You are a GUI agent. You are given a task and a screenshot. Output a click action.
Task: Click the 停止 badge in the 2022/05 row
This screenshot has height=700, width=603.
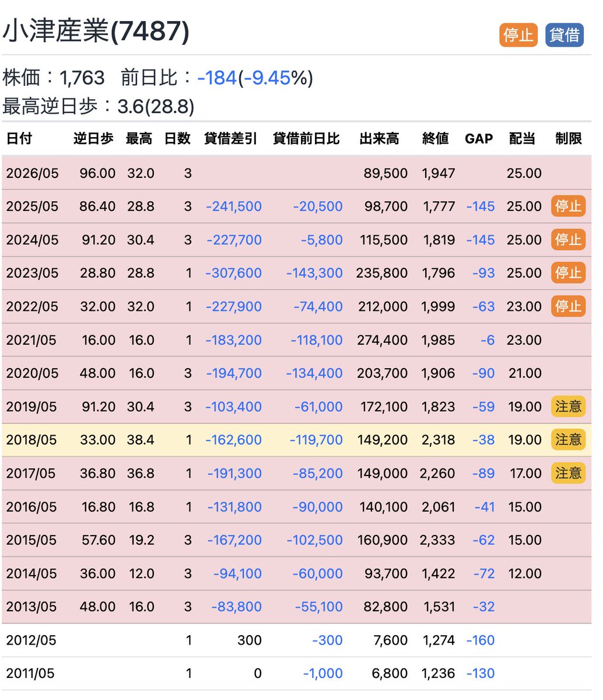[568, 306]
